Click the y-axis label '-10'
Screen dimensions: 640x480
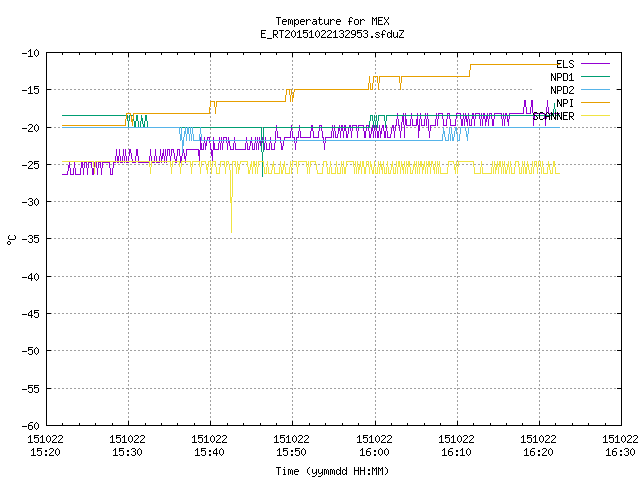click(x=31, y=53)
